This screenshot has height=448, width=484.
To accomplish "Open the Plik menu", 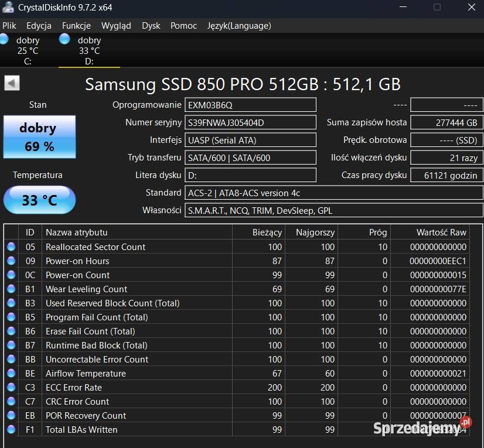I will (x=9, y=26).
